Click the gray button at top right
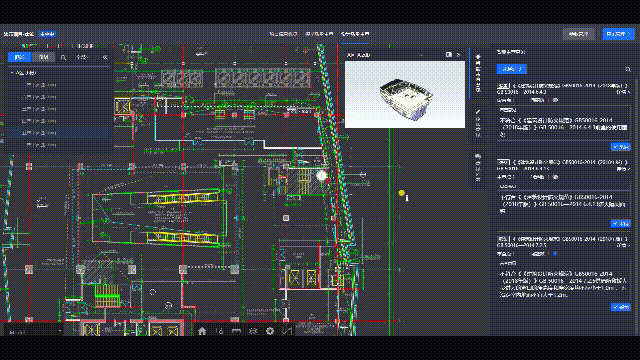The width and height of the screenshot is (640, 360). [578, 34]
